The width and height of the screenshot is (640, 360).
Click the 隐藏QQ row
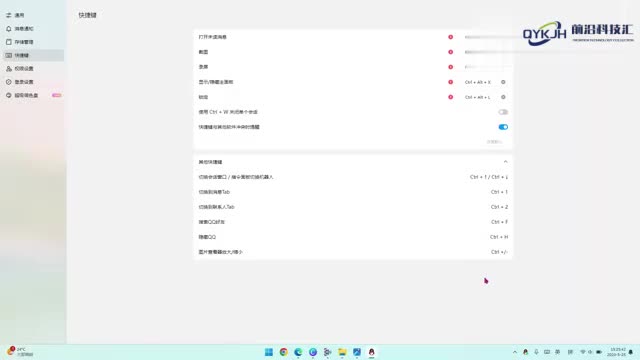353,237
